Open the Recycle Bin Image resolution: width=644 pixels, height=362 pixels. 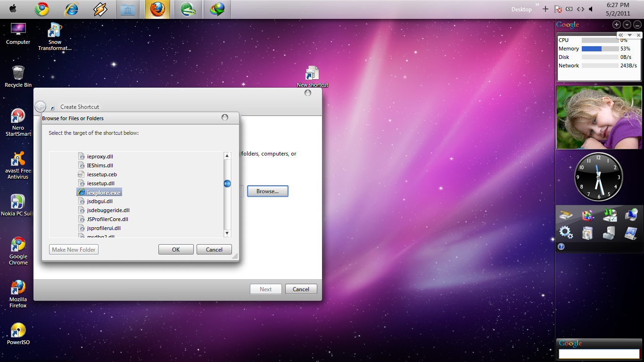pos(18,76)
